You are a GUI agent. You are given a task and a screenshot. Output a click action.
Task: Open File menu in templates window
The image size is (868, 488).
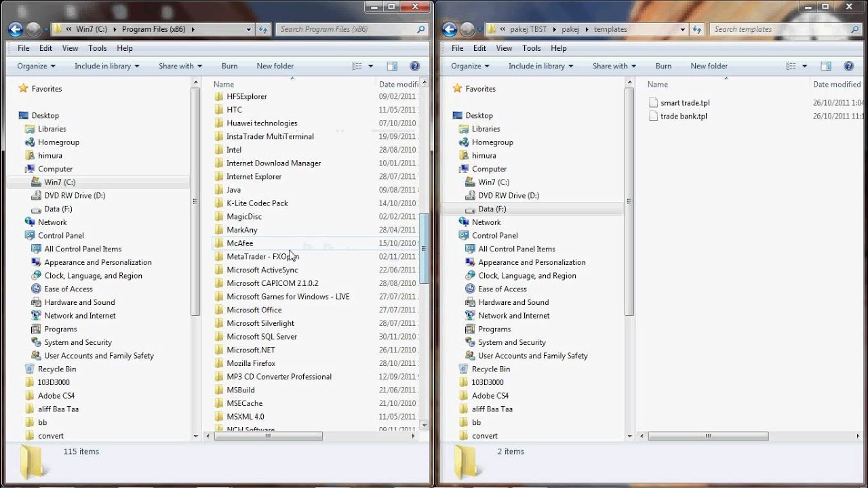click(x=458, y=48)
